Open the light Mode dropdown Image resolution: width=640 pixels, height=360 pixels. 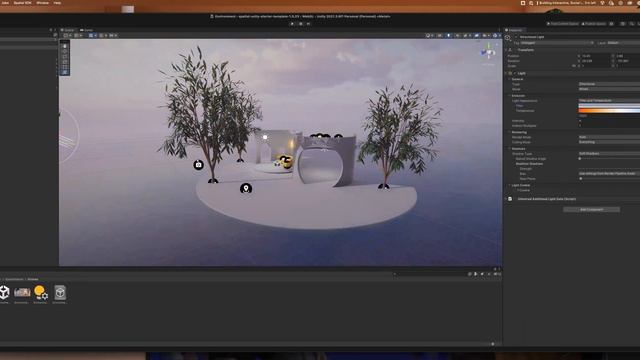(x=609, y=89)
